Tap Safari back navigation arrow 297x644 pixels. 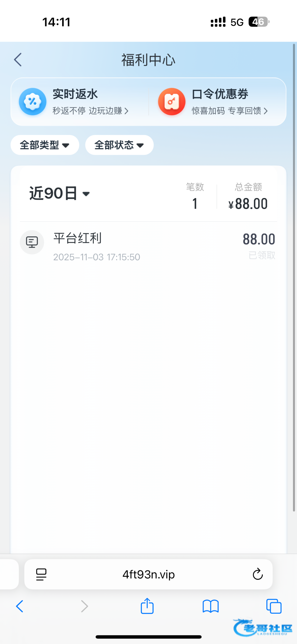20,606
